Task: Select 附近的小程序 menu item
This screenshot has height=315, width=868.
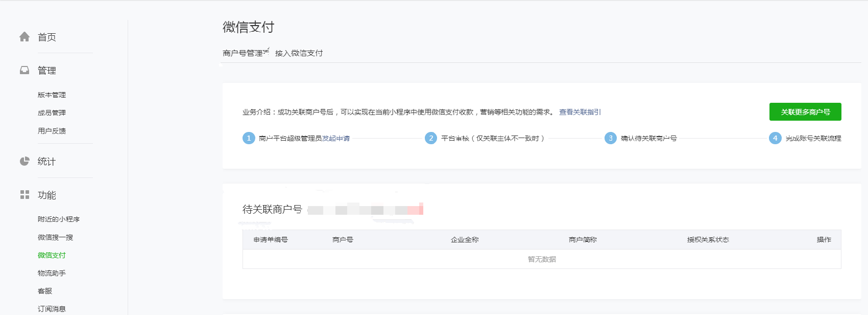Action: coord(58,219)
